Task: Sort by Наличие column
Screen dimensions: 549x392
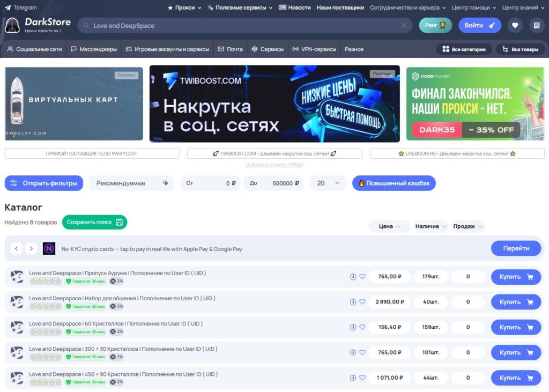Action: coord(431,226)
